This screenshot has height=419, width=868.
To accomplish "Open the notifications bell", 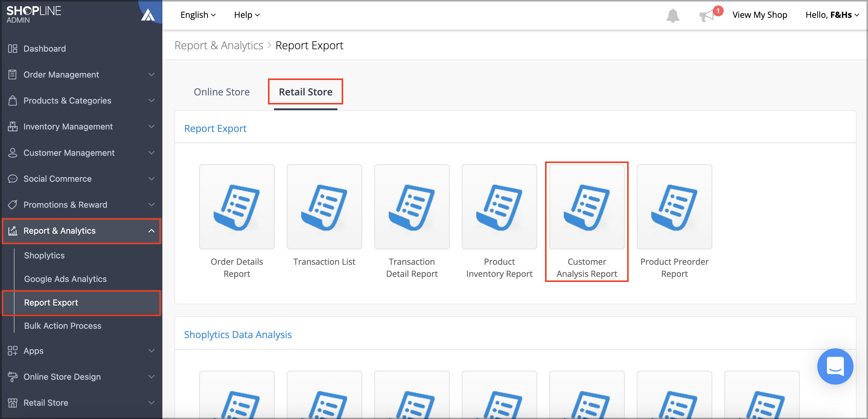I will [x=672, y=15].
